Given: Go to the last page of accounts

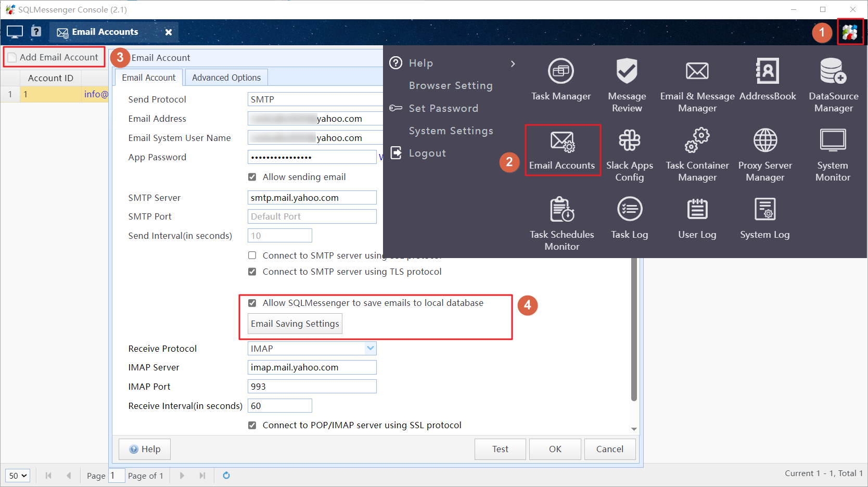Looking at the screenshot, I should point(202,476).
